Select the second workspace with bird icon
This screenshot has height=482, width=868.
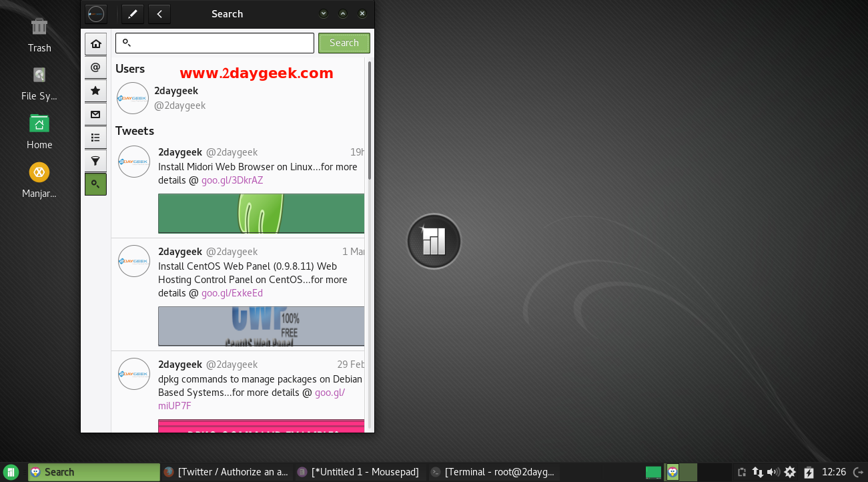[x=681, y=472]
